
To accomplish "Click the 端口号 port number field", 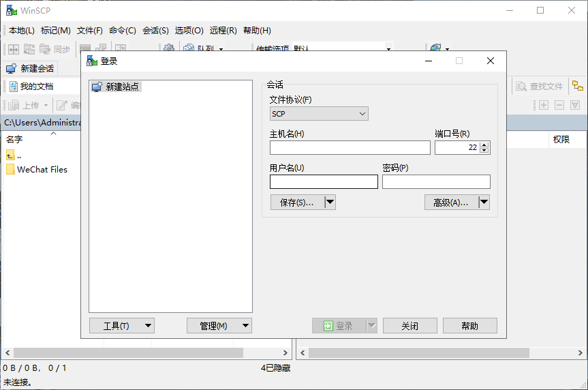I will pos(457,147).
